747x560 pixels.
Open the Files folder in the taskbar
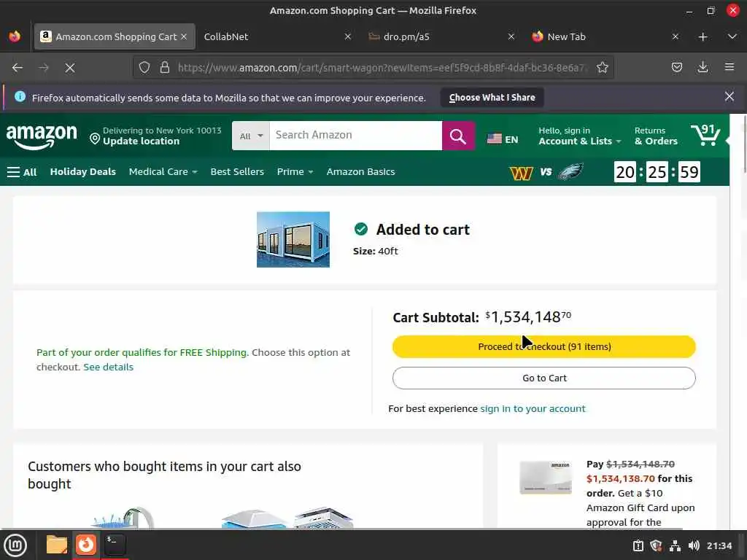57,545
